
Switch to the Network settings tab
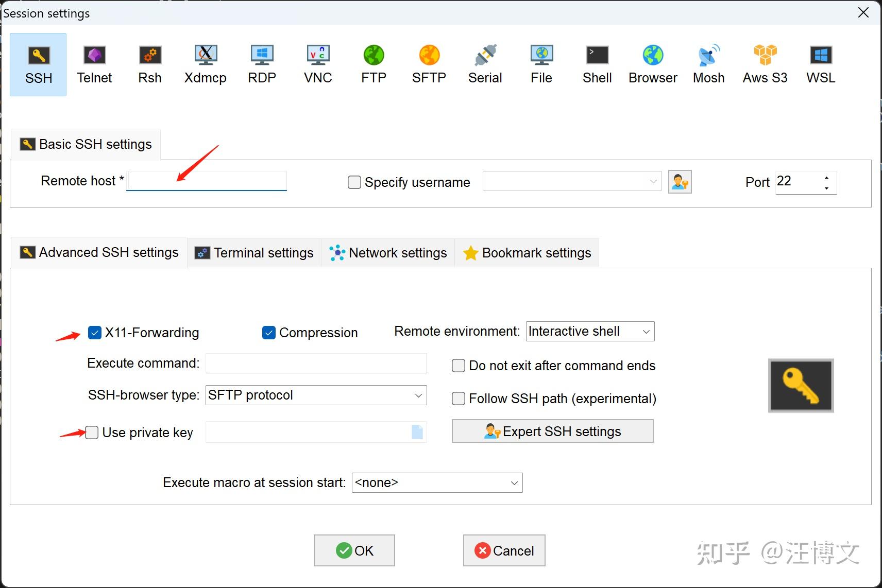click(388, 252)
